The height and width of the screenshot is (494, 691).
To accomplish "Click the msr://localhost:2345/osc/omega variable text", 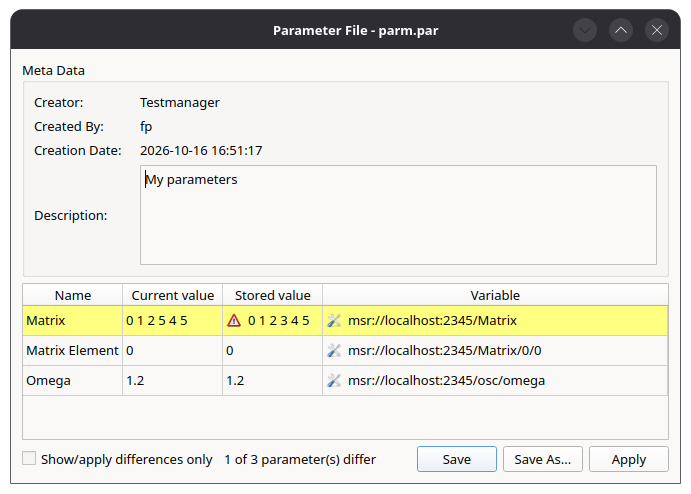I will pos(446,380).
